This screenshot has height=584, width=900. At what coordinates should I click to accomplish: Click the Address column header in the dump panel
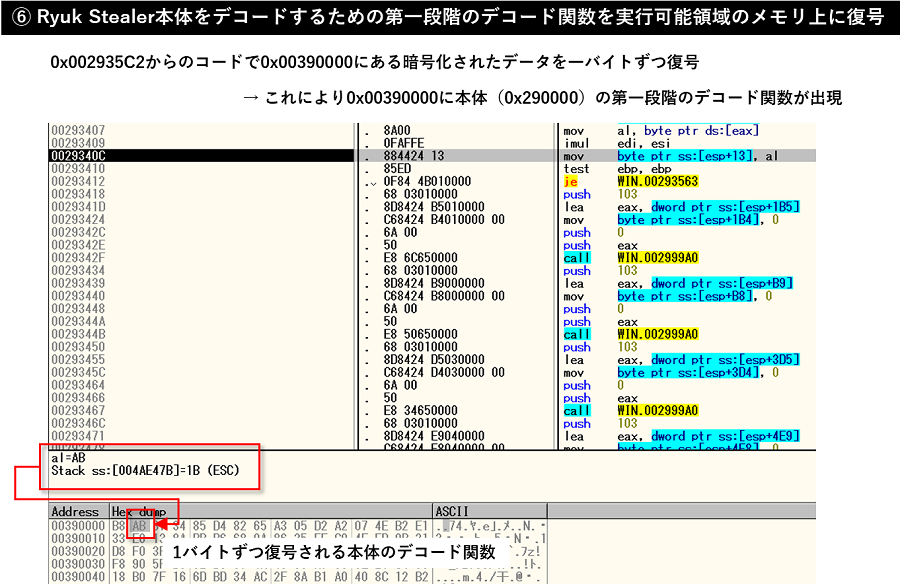(75, 510)
